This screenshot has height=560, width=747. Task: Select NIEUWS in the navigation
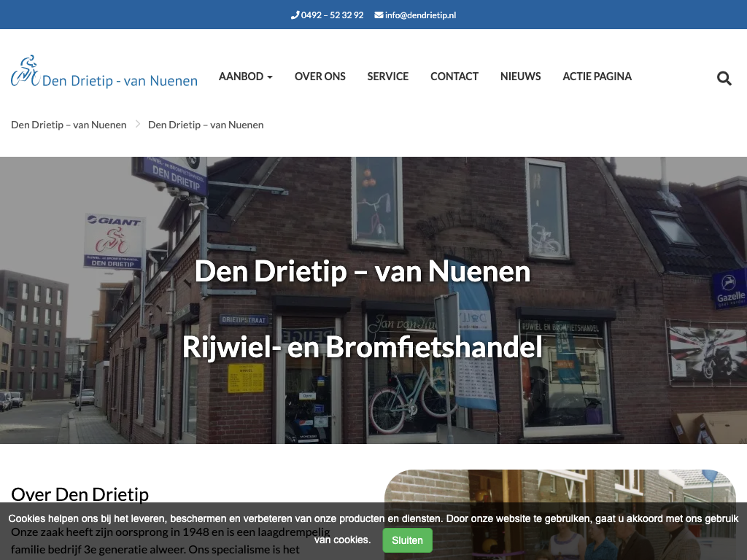click(x=520, y=77)
